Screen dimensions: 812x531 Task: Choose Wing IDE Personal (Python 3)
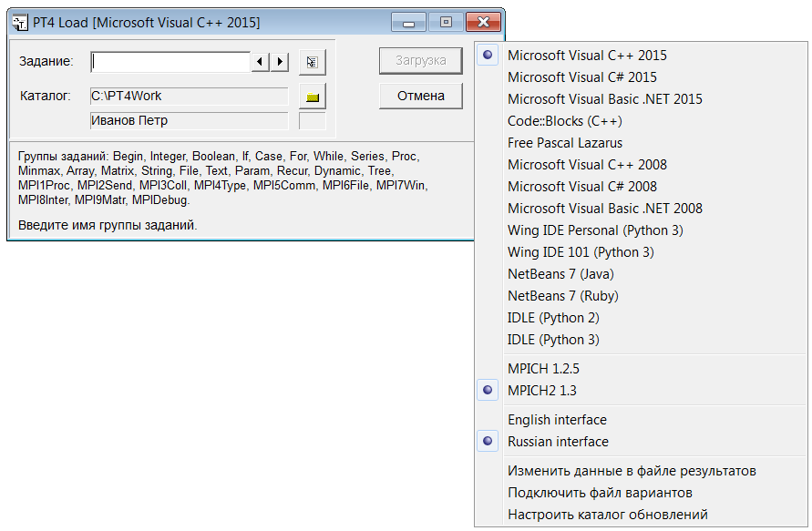pyautogui.click(x=641, y=230)
